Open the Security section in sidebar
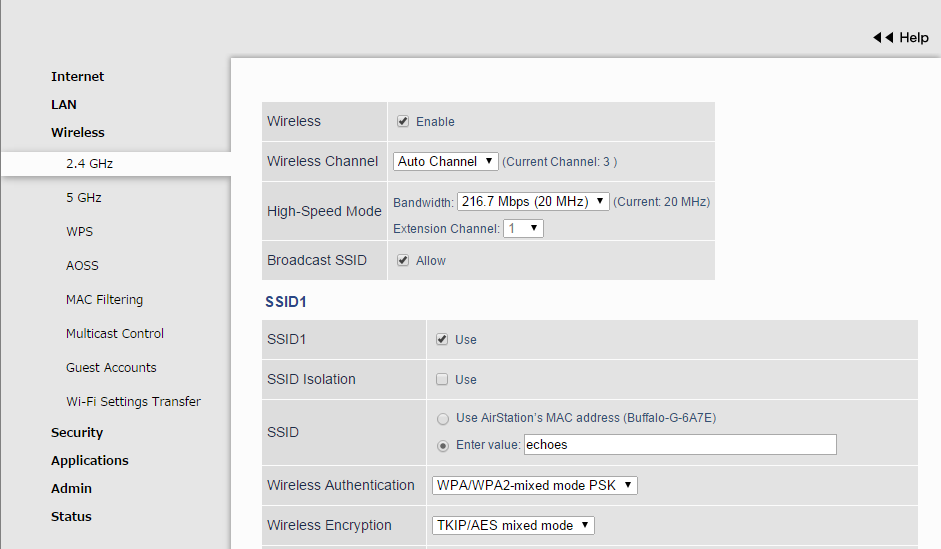The image size is (941, 549). (x=77, y=432)
